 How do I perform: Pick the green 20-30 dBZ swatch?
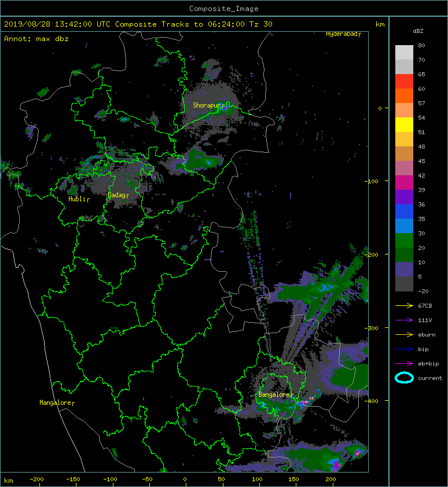pyautogui.click(x=404, y=240)
